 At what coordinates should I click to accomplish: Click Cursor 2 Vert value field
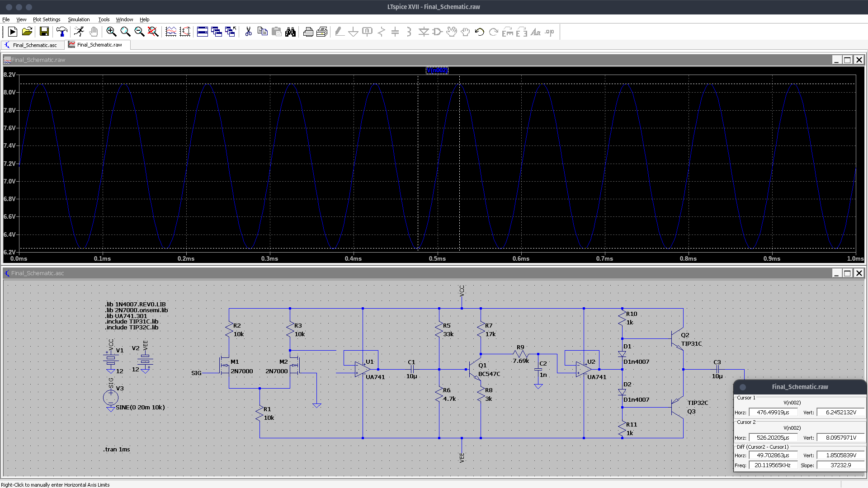(x=841, y=437)
